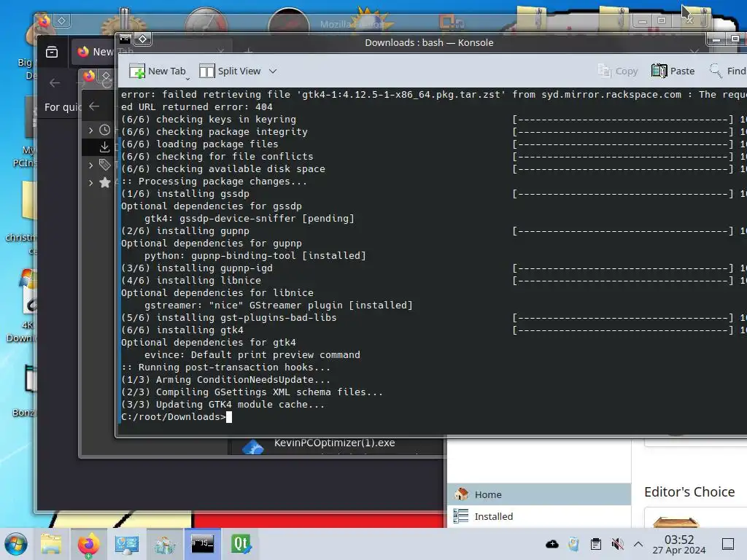This screenshot has height=560, width=747.
Task: Expand the History tree item in Library
Action: 90,130
